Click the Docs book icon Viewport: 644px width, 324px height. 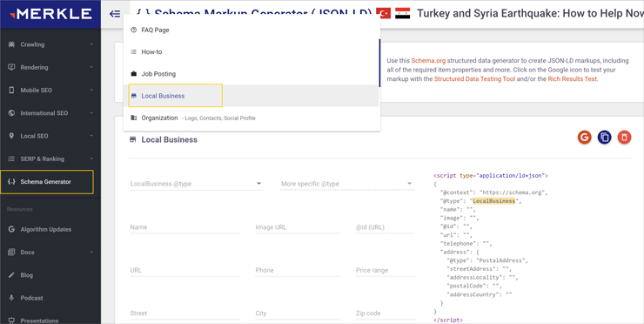(11, 252)
